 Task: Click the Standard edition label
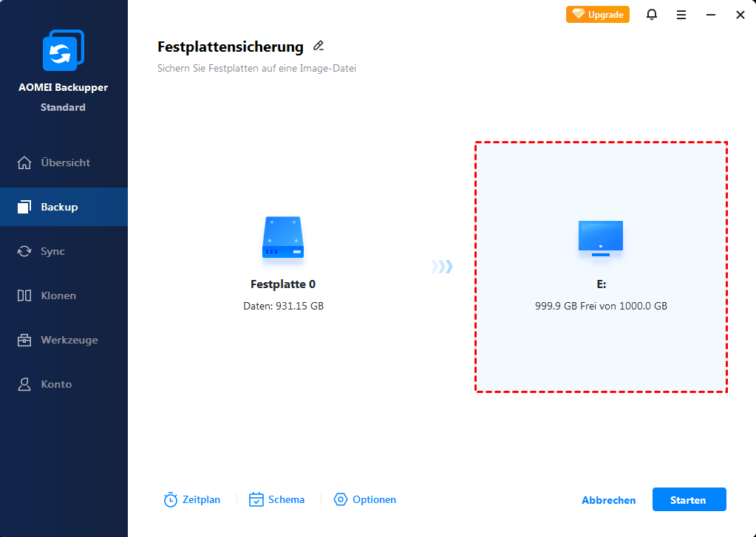[x=64, y=107]
